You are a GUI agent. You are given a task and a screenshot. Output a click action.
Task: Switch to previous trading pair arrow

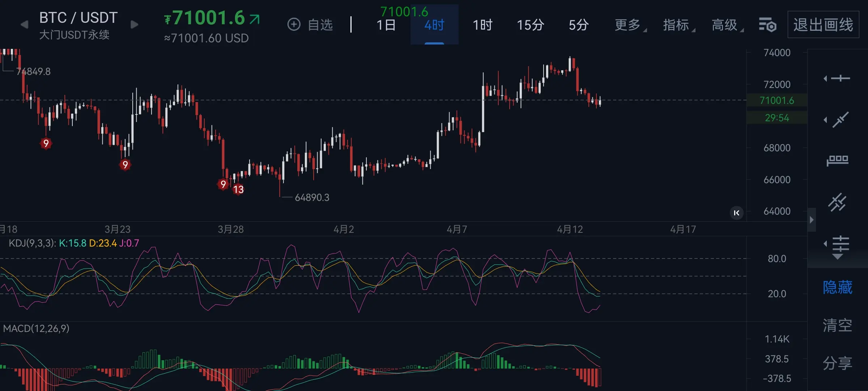click(24, 25)
